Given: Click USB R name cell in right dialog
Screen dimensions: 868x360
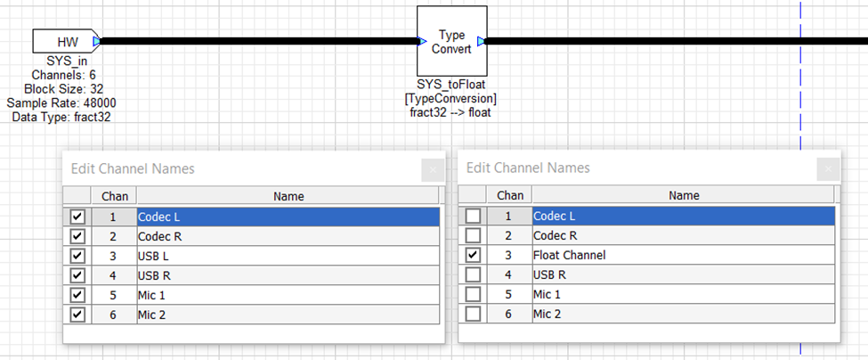Looking at the screenshot, I should coord(682,275).
